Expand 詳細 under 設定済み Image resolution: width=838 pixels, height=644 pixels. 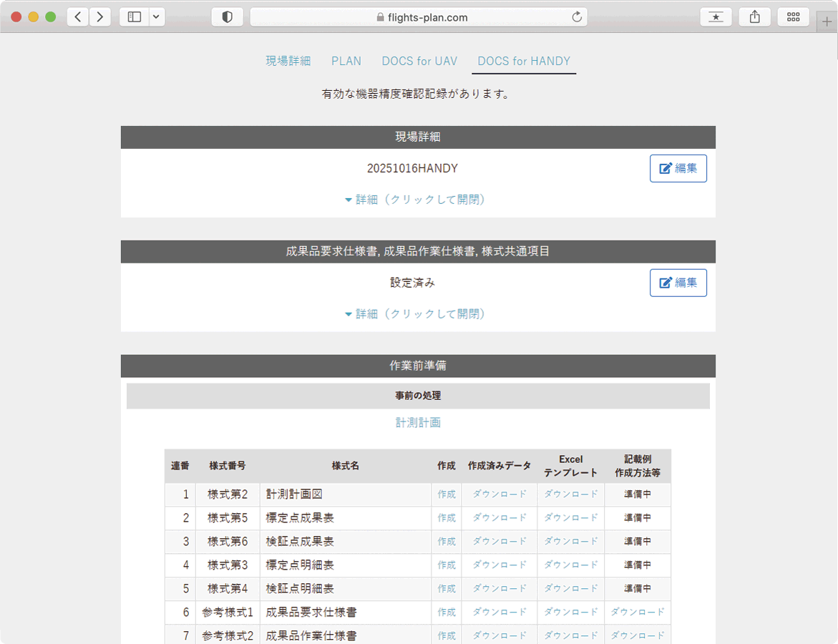point(415,314)
